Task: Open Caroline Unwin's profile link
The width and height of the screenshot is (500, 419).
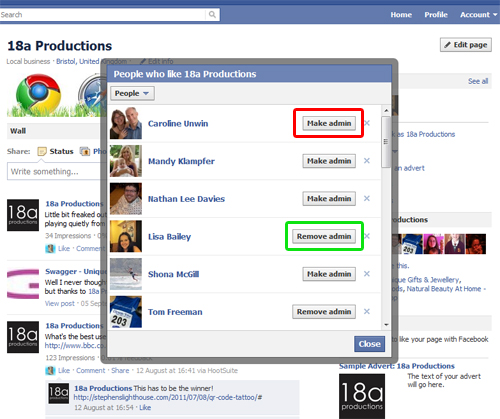Action: click(x=178, y=124)
